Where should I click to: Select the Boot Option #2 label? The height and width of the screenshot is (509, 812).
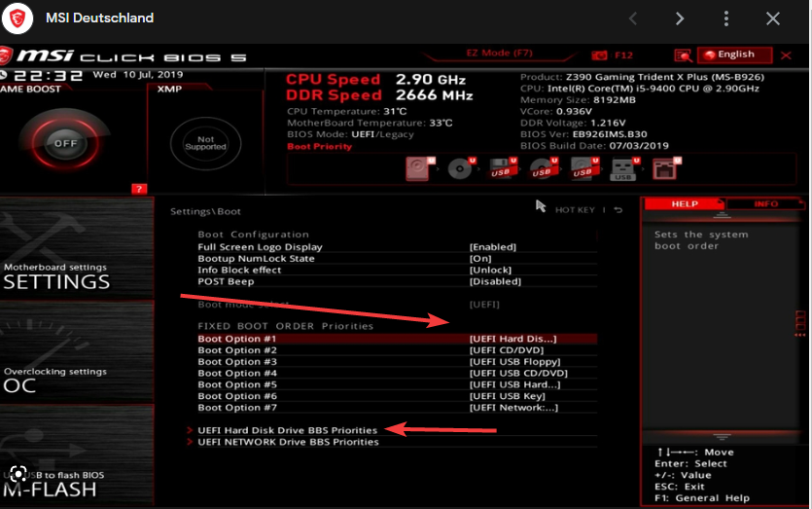[237, 350]
